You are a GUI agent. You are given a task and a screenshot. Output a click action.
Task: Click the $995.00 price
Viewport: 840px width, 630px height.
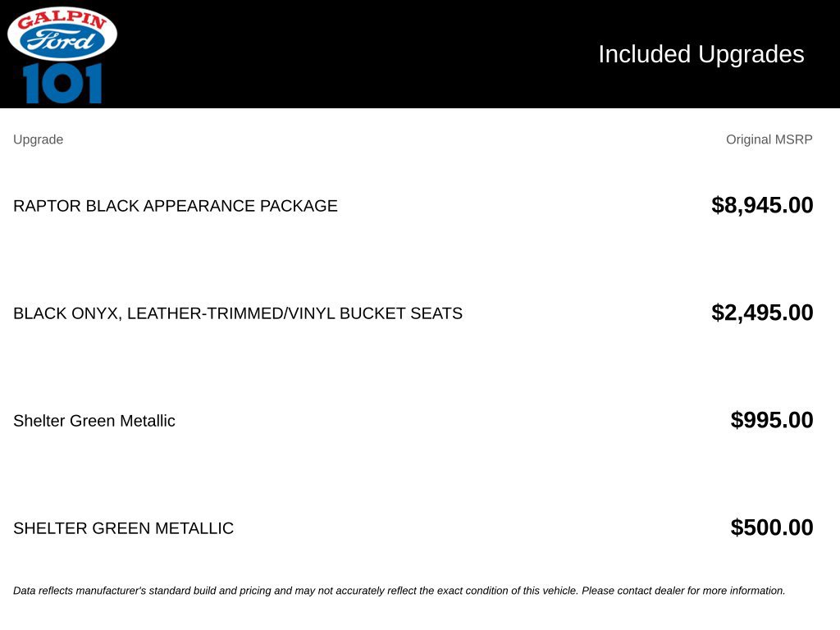pyautogui.click(x=771, y=420)
